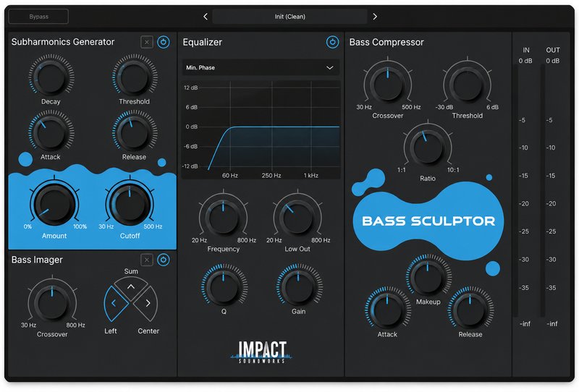Click the 10:1 ratio label
The width and height of the screenshot is (579, 392).
[x=453, y=170]
